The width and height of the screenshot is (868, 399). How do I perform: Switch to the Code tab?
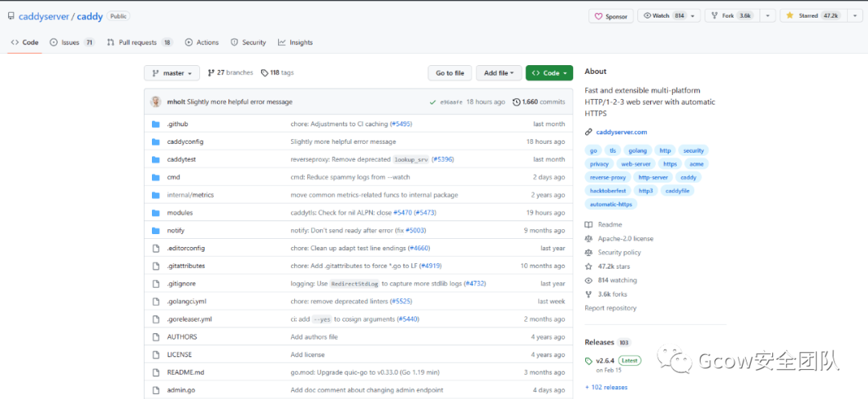point(25,43)
